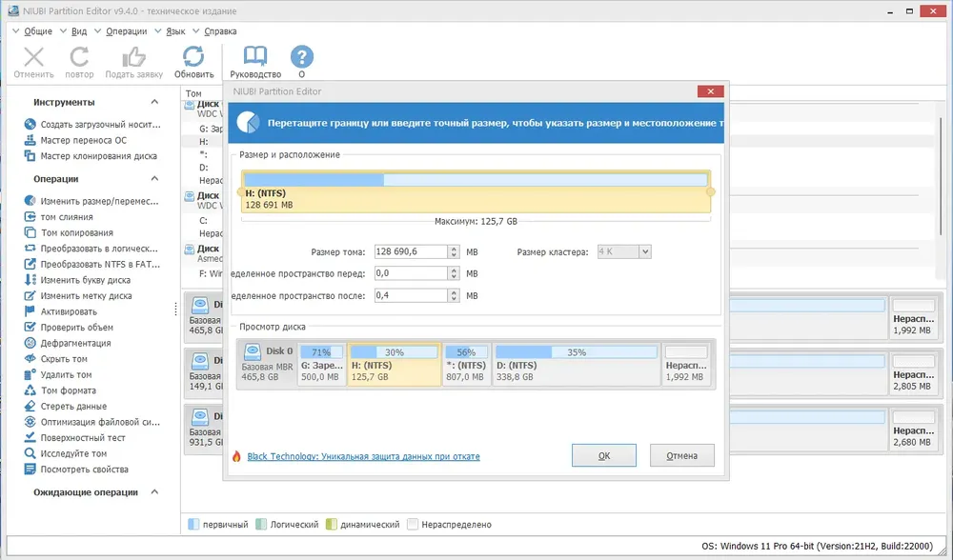Expand the Ожидающие операции section
Viewport: 953px width, 560px height.
tap(154, 492)
